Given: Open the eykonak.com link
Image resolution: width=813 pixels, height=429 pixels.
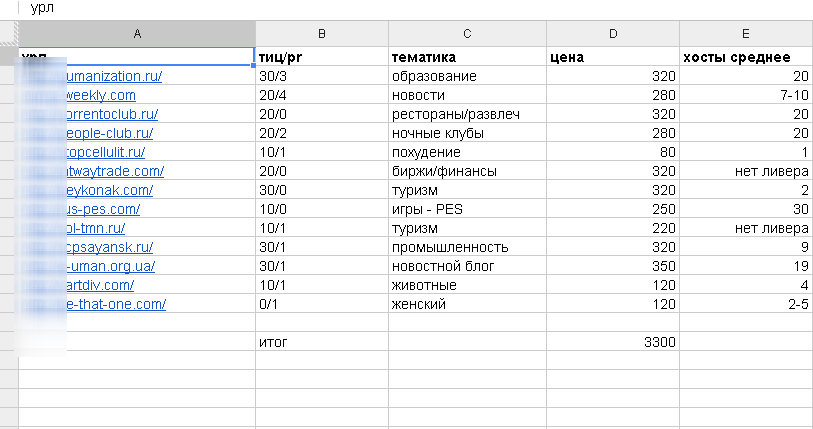Looking at the screenshot, I should pos(108,190).
